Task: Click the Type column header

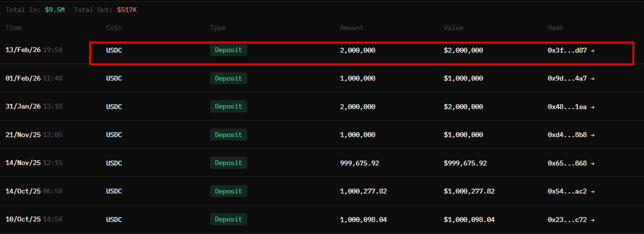Action: (x=218, y=27)
